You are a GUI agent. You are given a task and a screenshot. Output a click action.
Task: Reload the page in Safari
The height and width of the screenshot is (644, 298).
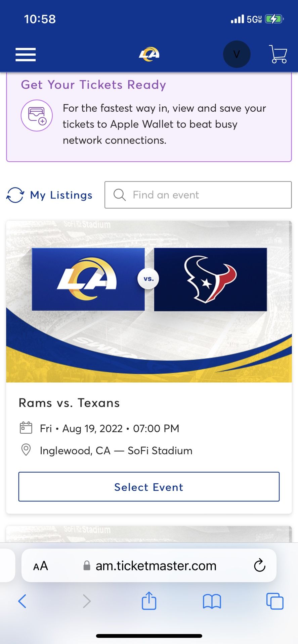259,566
